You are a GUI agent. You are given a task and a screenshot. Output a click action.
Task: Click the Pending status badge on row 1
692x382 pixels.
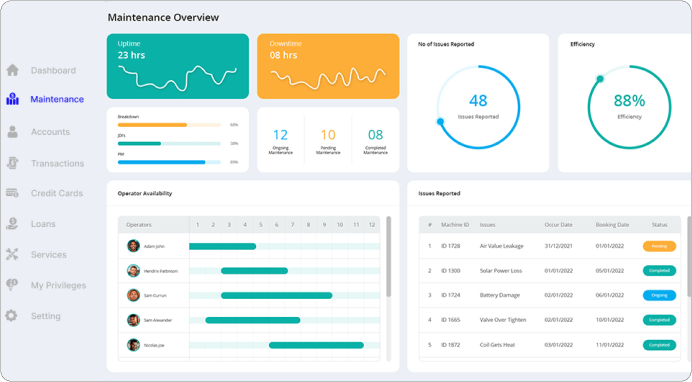click(x=659, y=246)
